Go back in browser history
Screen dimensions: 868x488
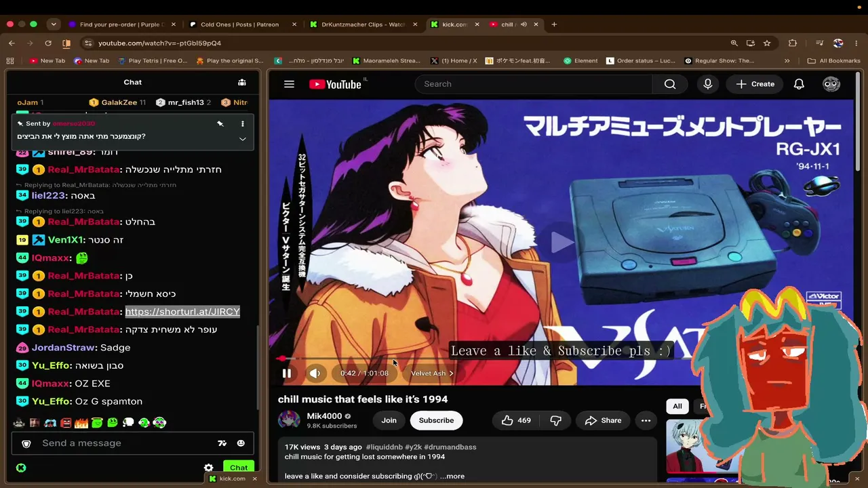(12, 43)
